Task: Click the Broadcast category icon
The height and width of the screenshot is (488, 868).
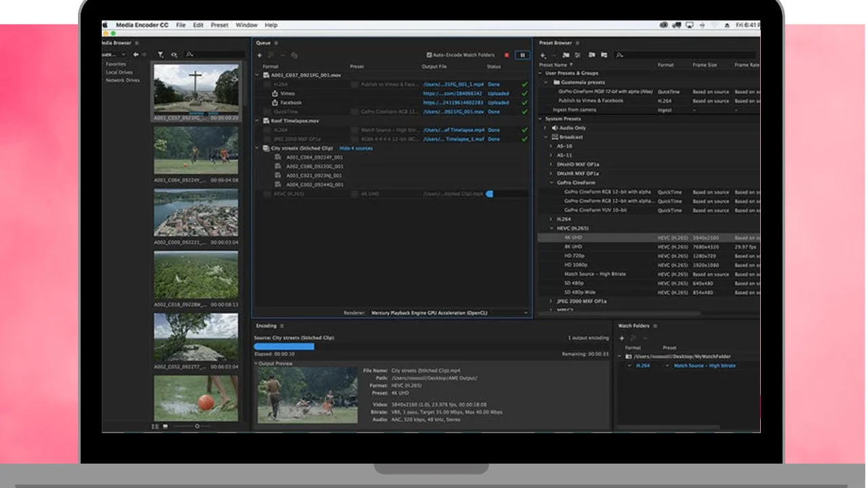Action: point(555,137)
